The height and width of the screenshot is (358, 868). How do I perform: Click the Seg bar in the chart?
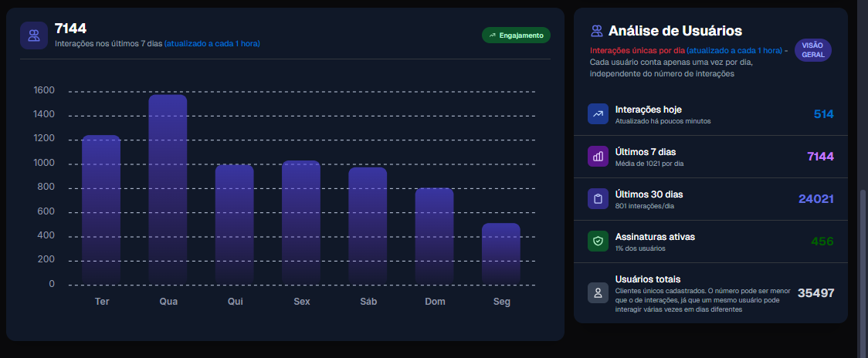501,254
